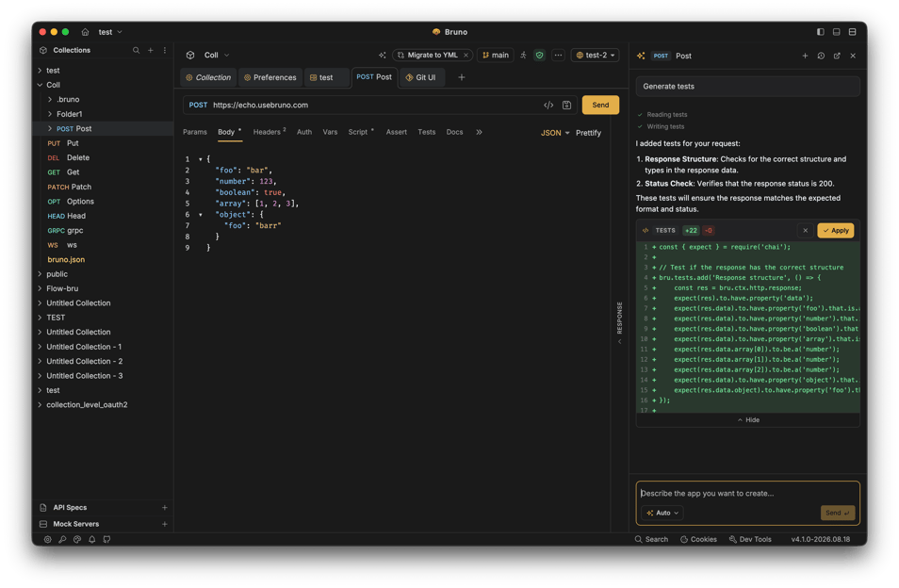Pop out the AI panel
The width and height of the screenshot is (899, 588).
click(837, 56)
